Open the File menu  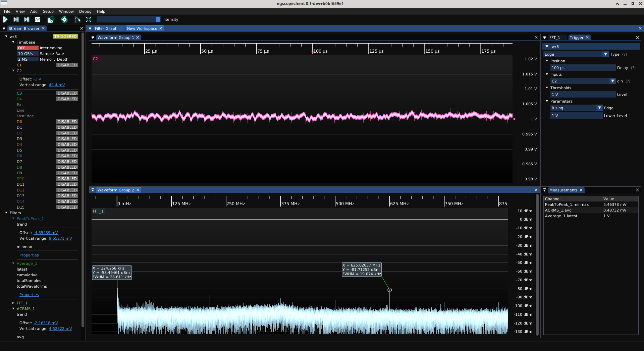[x=7, y=11]
